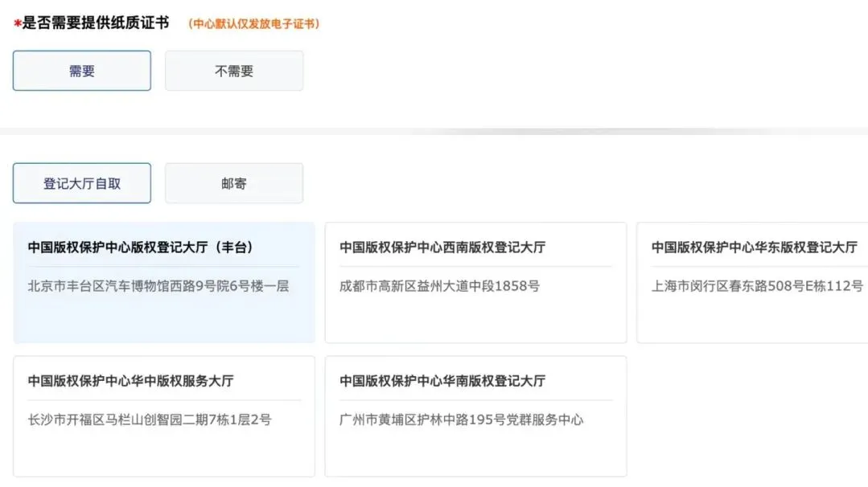The width and height of the screenshot is (868, 487).
Task: Choose the 西南版权登记大厅 card title
Action: tap(442, 248)
